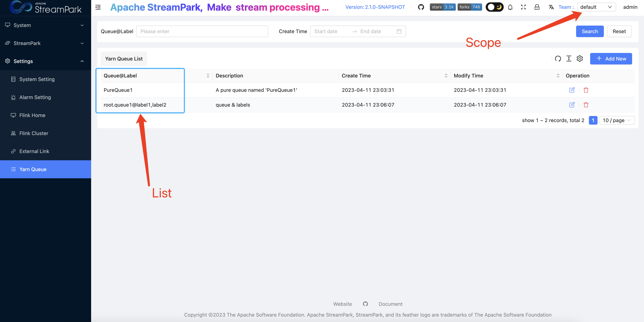Click the Queue@Label search input field
The image size is (644, 322).
tap(202, 32)
